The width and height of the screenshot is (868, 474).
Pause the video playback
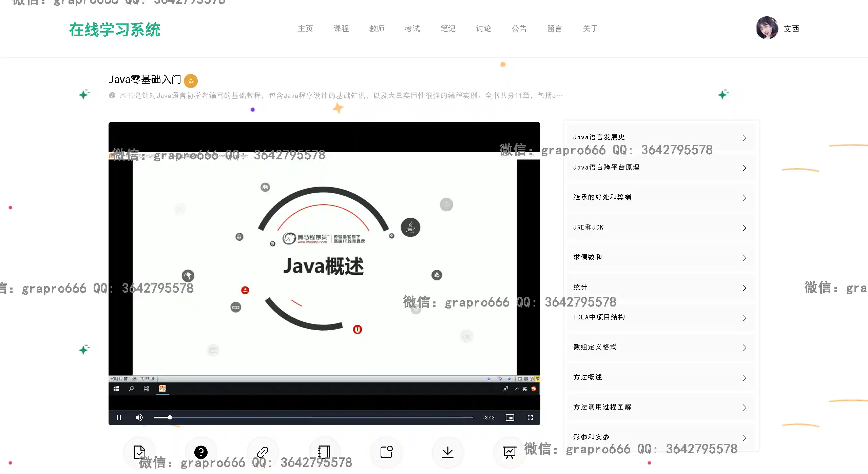point(119,417)
